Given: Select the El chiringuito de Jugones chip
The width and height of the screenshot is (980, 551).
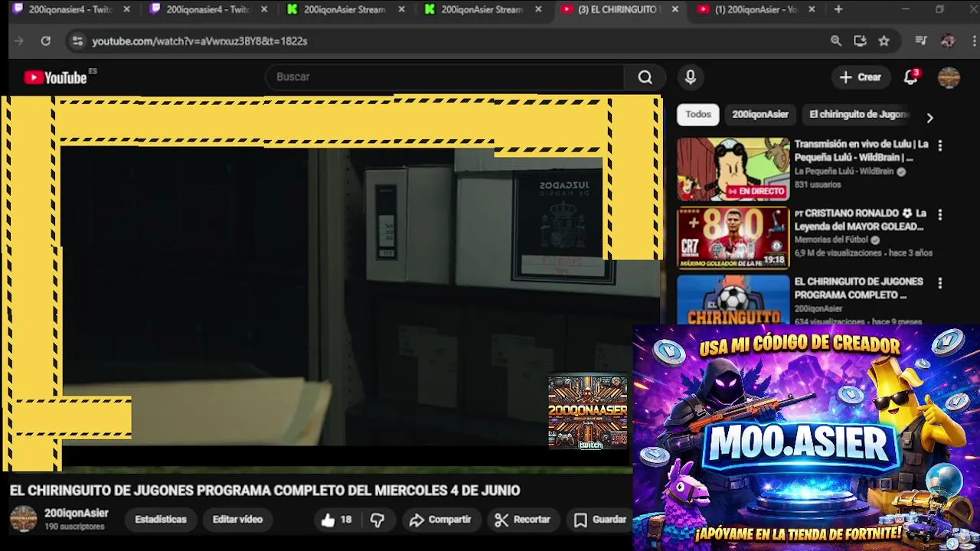Looking at the screenshot, I should point(857,115).
